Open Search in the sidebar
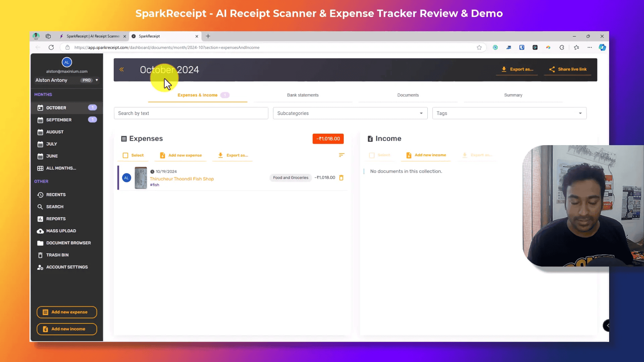 [x=67, y=206]
